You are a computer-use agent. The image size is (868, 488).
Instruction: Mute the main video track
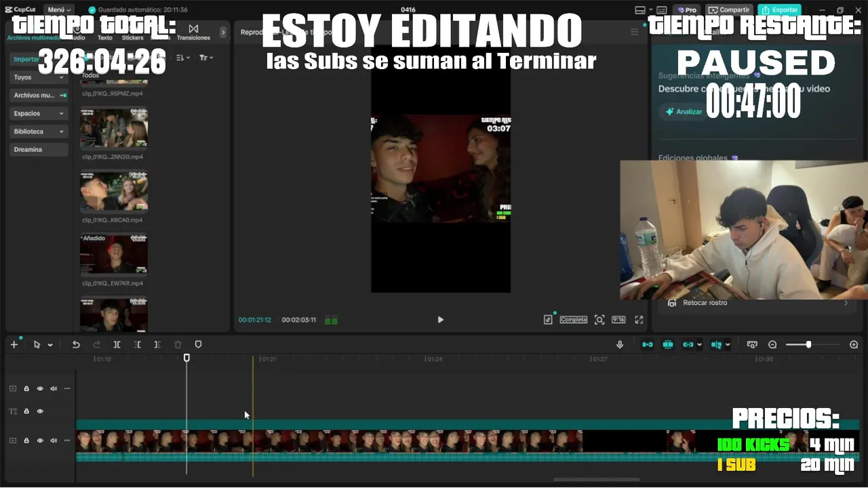53,441
